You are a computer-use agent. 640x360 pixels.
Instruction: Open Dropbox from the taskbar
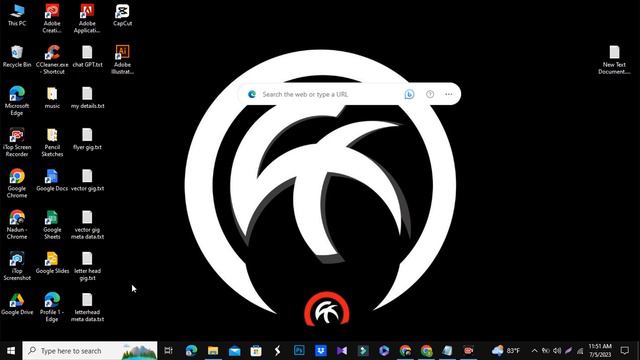coord(321,351)
